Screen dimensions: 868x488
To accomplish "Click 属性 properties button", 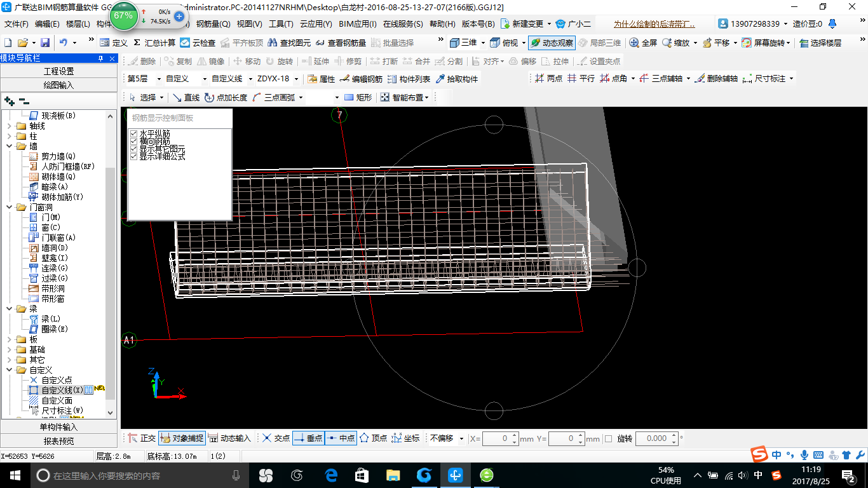I will [x=321, y=79].
